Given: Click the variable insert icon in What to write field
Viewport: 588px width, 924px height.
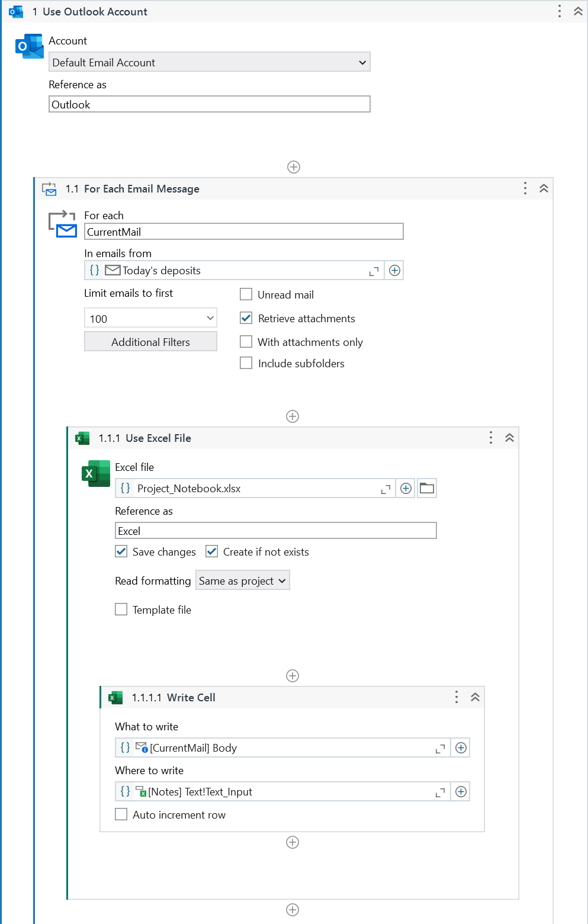Looking at the screenshot, I should click(460, 747).
